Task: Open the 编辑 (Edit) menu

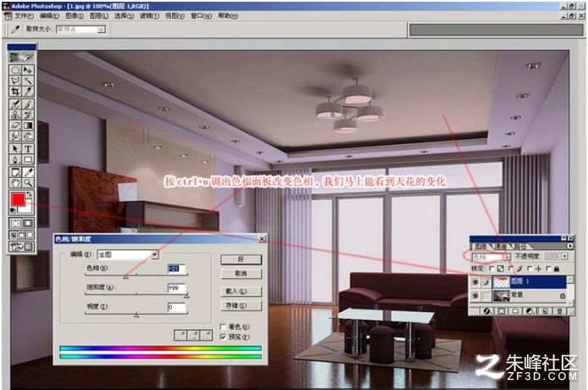Action: click(x=49, y=16)
